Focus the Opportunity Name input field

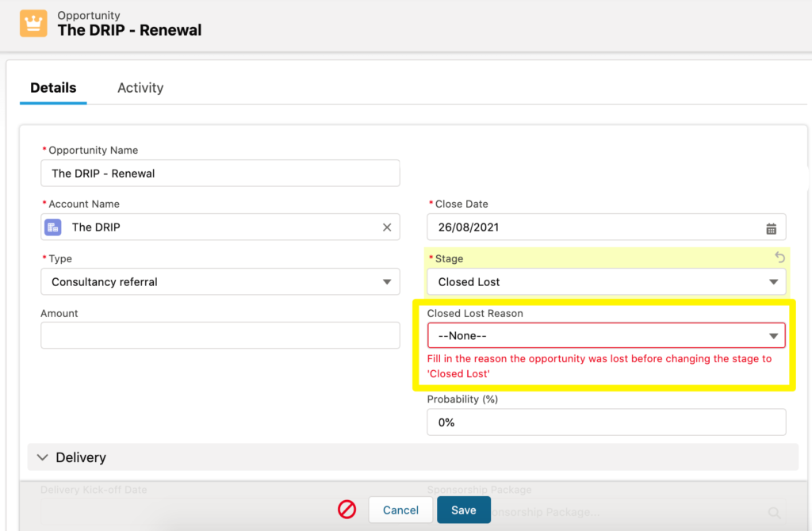(x=220, y=173)
